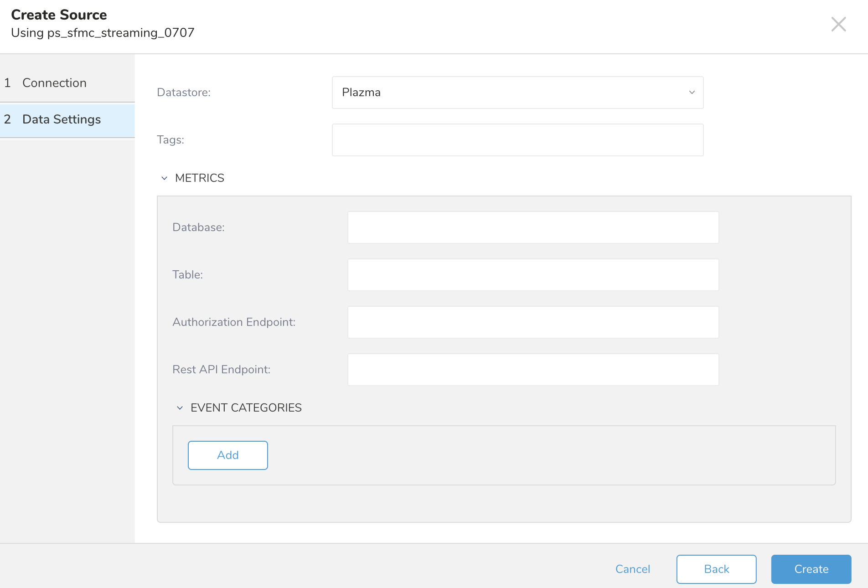Click the Rest API Endpoint field

[532, 370]
